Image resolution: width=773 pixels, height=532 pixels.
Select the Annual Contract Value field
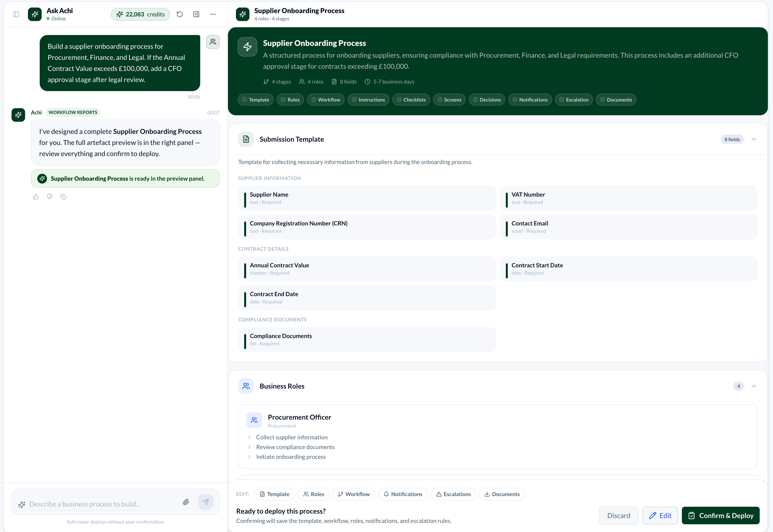coord(367,269)
